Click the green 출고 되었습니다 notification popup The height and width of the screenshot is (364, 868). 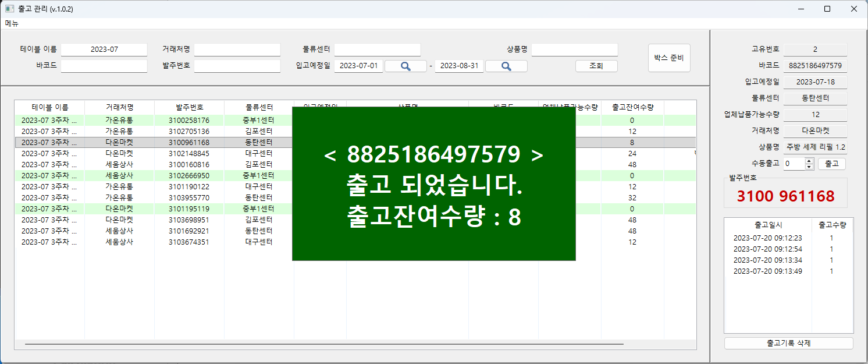click(x=434, y=183)
